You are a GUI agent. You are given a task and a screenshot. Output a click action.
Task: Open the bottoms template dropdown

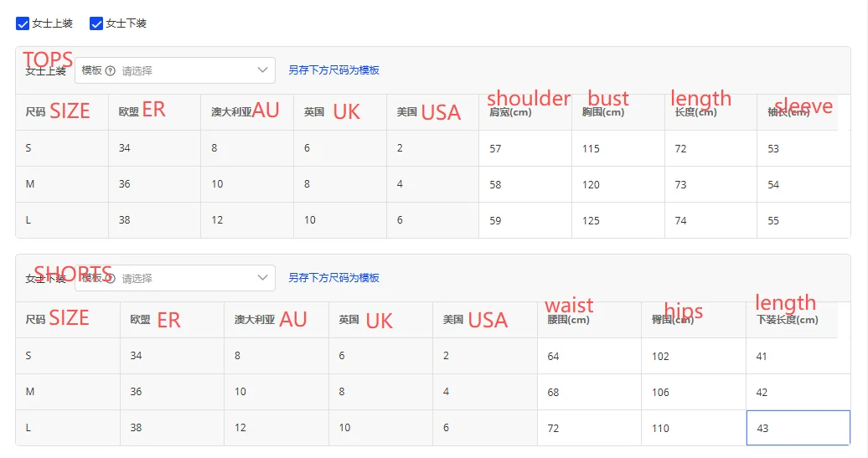[x=175, y=278]
